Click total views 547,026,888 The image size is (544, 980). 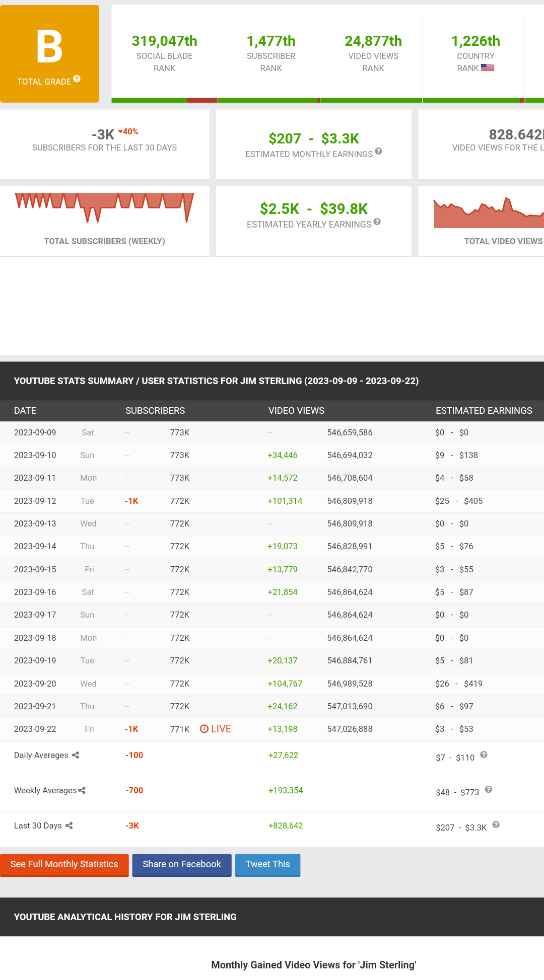350,729
